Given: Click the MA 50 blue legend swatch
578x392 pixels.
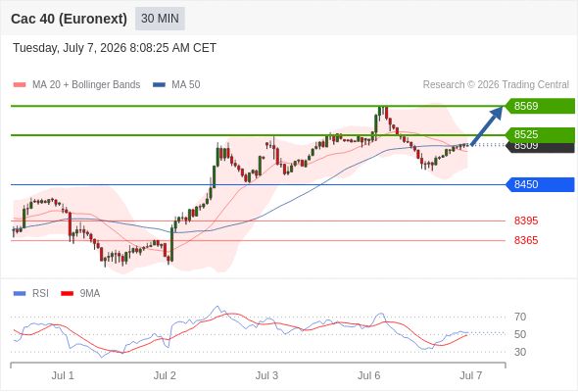Looking at the screenshot, I should pos(160,85).
